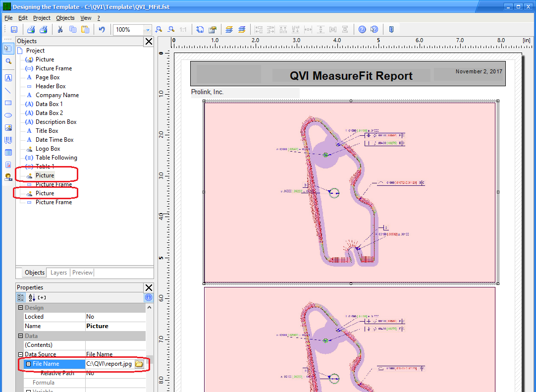Switch to the Layers tab

pos(58,273)
